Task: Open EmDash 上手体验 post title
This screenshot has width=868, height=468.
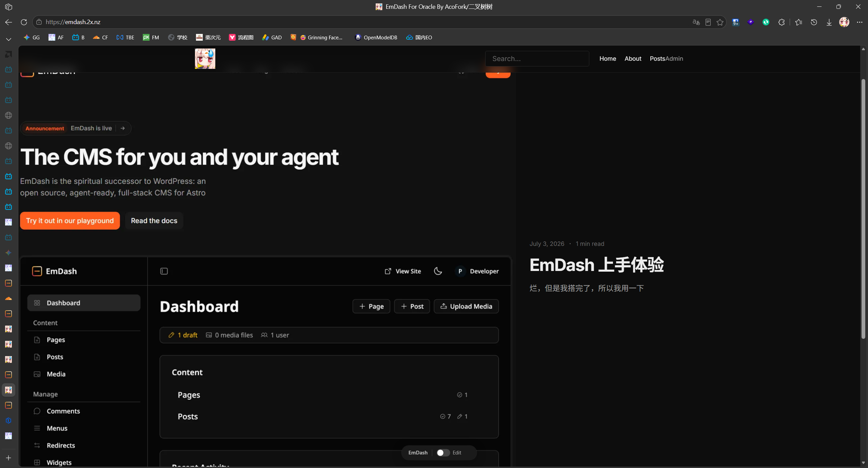Action: tap(597, 265)
